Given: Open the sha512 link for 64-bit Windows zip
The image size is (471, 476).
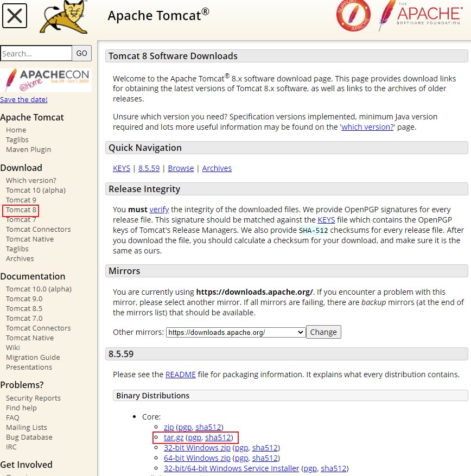Looking at the screenshot, I should (x=265, y=458).
